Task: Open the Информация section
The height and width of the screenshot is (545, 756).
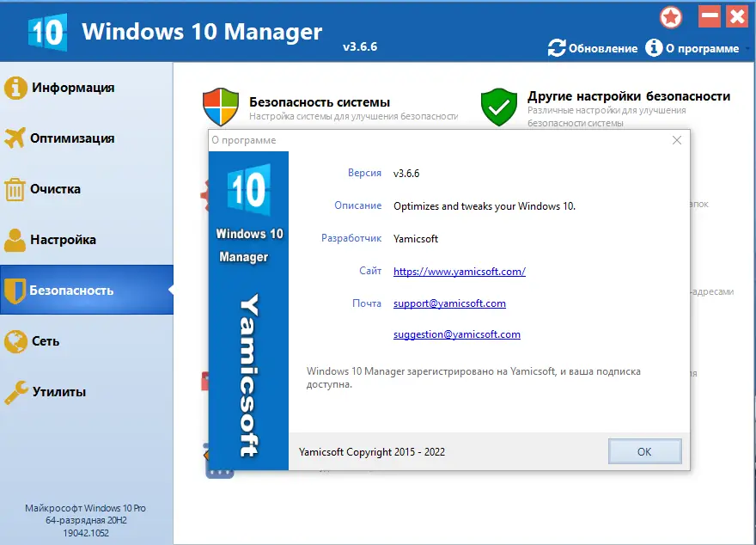Action: (x=87, y=88)
